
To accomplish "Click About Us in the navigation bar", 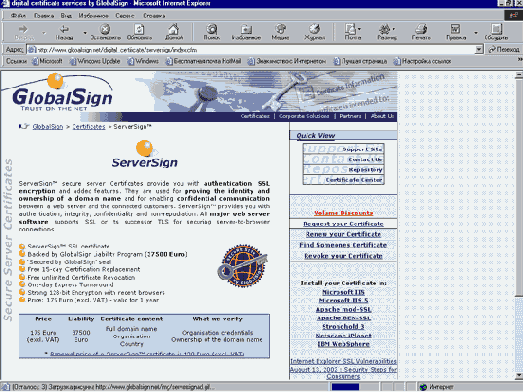I will (382, 116).
